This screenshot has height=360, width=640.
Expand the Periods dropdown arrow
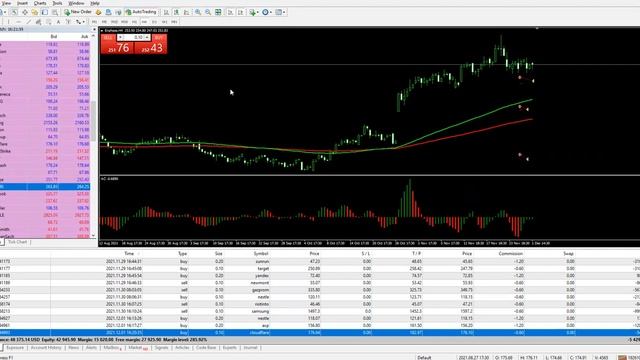(x=271, y=12)
